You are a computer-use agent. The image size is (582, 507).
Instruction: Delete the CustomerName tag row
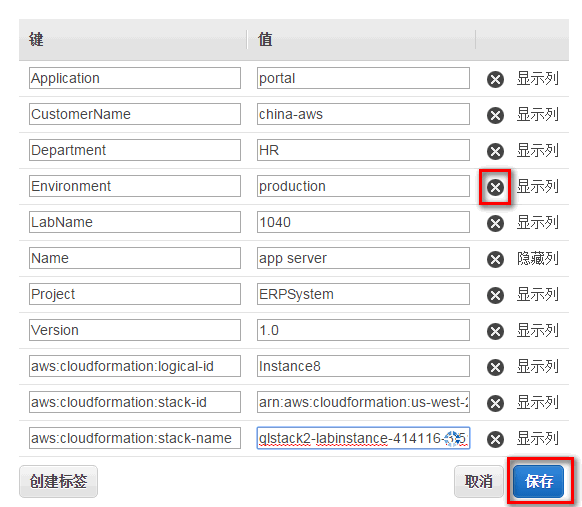coord(495,115)
